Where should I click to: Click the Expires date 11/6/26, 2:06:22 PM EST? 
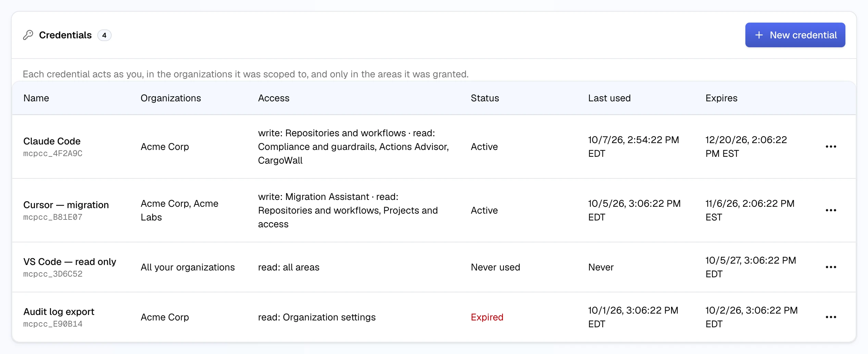(x=750, y=210)
